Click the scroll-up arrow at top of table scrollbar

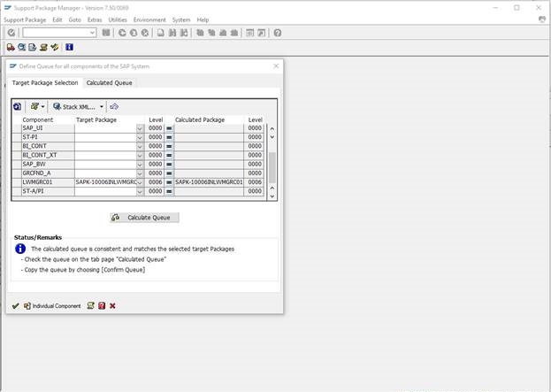point(272,128)
